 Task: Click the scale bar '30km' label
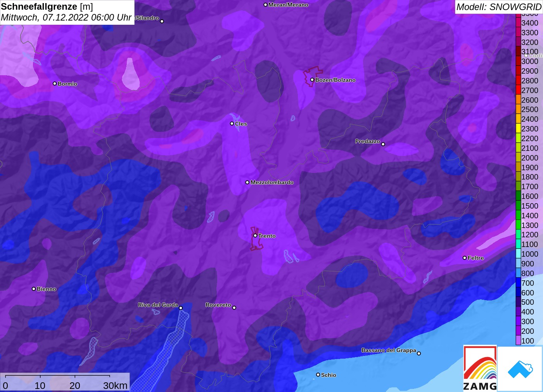tap(115, 386)
